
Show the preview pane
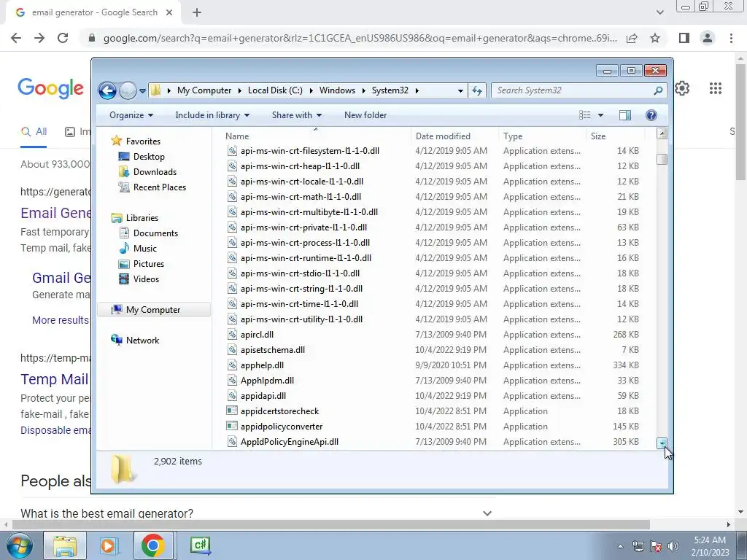coord(625,115)
